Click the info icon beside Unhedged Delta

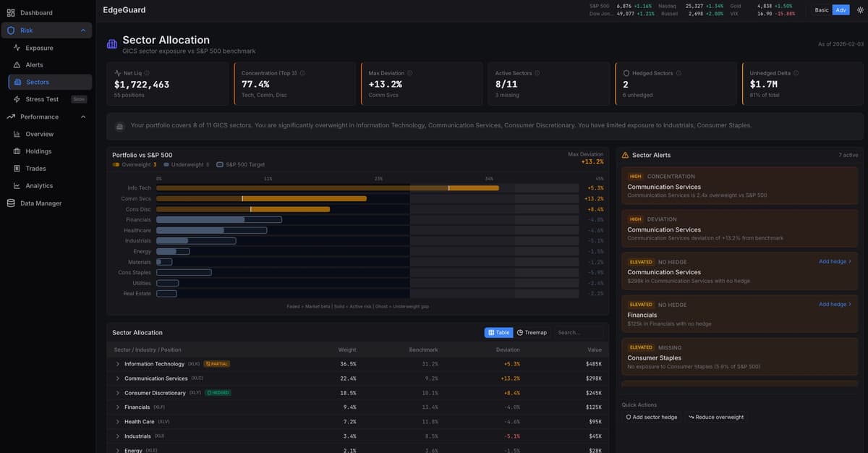(796, 73)
